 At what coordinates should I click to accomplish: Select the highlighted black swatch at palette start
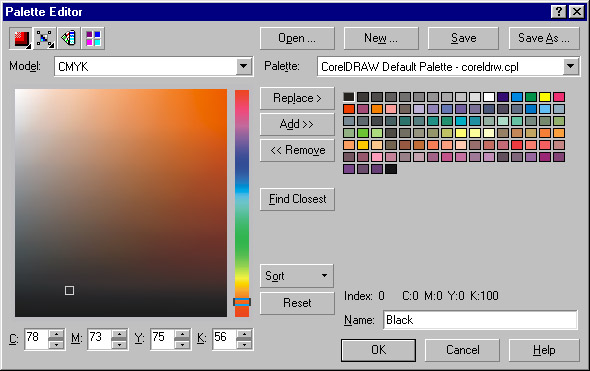click(x=349, y=97)
